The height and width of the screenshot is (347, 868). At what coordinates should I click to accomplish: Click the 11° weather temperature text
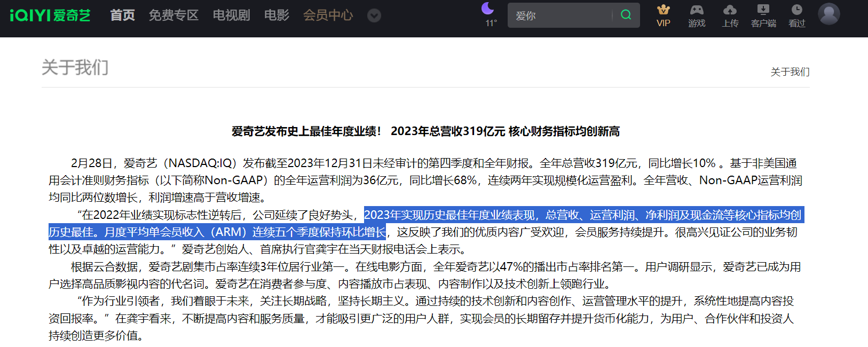[491, 23]
